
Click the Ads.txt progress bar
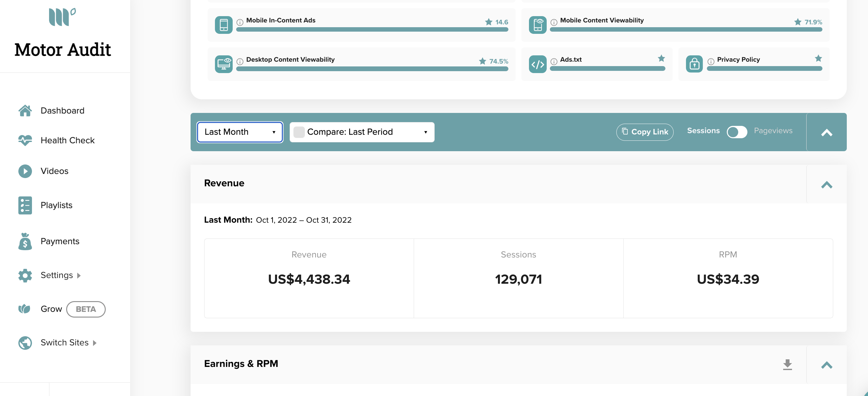[607, 69]
